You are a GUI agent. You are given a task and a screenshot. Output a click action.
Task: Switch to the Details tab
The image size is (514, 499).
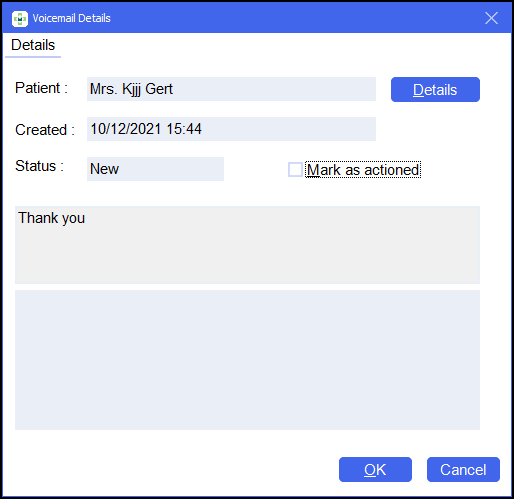pos(33,45)
